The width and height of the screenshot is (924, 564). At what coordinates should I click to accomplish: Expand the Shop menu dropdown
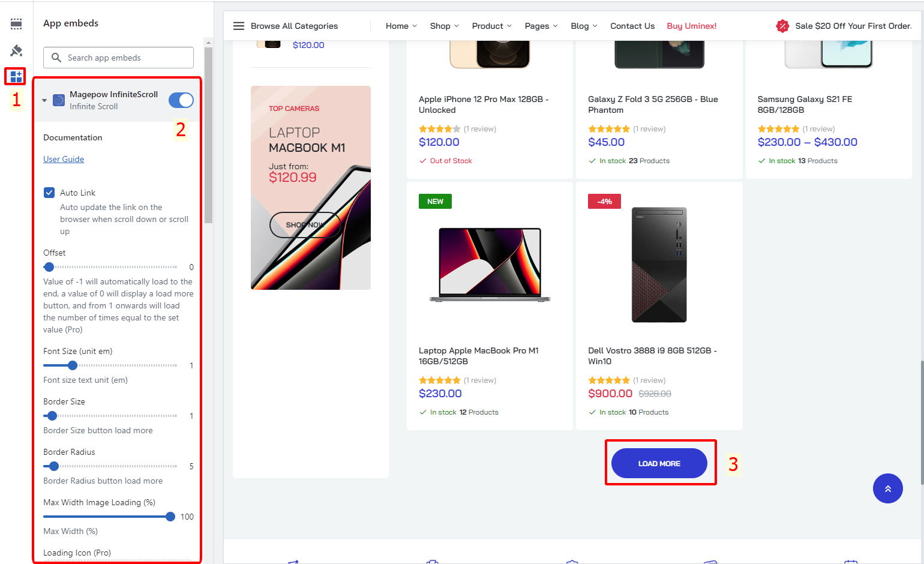444,26
